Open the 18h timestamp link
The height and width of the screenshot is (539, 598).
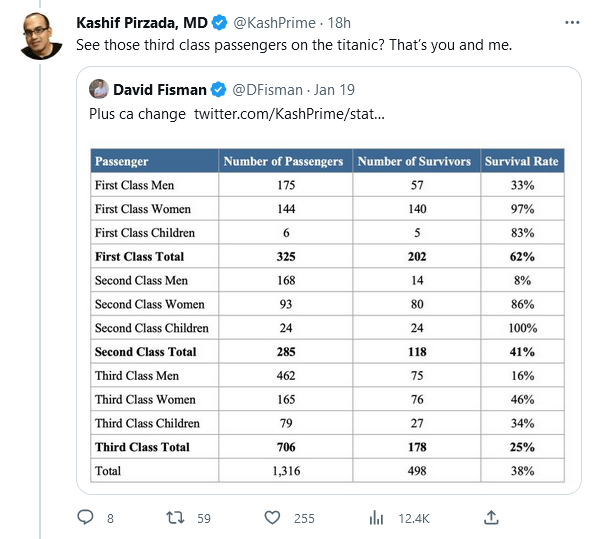point(339,23)
